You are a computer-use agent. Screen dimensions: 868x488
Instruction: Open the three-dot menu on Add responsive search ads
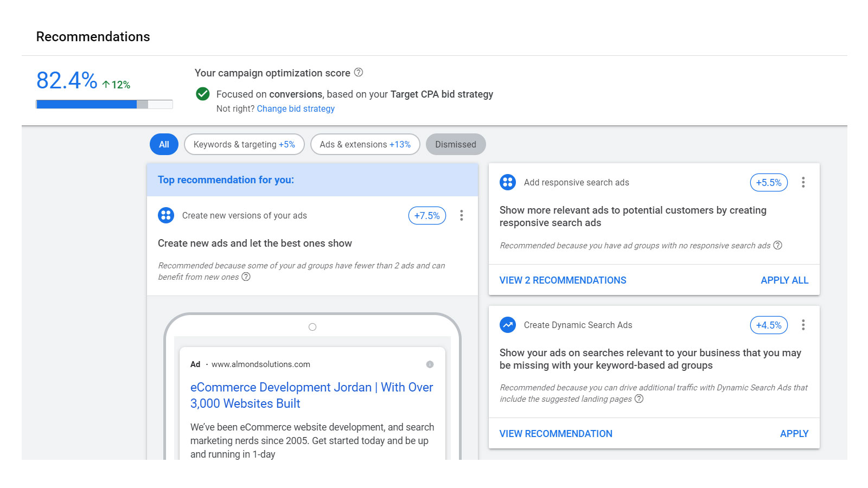point(803,182)
